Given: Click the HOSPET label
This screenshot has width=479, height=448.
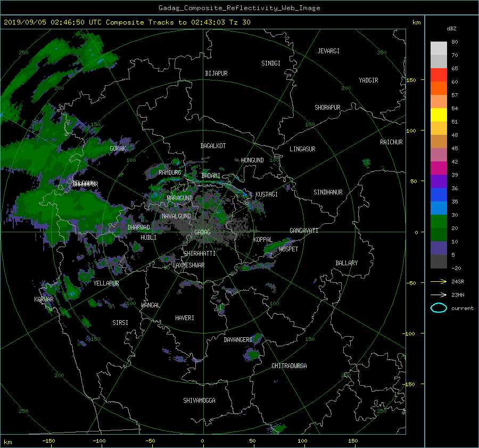Looking at the screenshot, I should [288, 249].
